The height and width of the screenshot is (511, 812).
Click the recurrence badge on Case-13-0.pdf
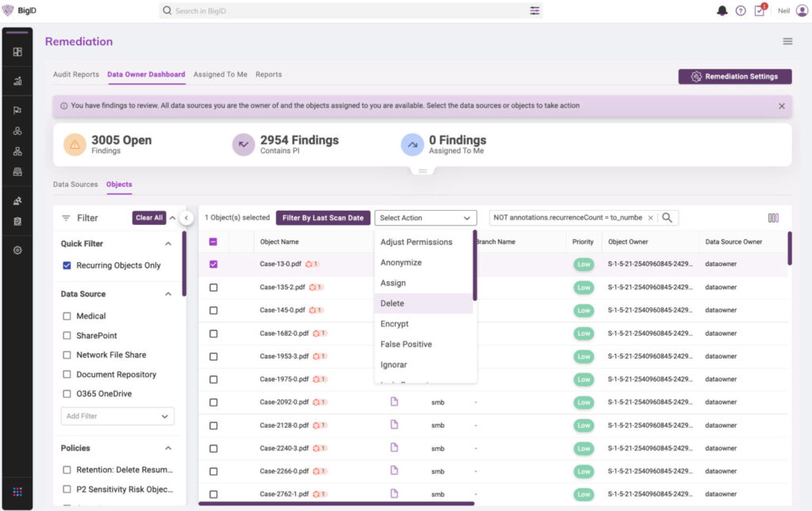click(312, 264)
